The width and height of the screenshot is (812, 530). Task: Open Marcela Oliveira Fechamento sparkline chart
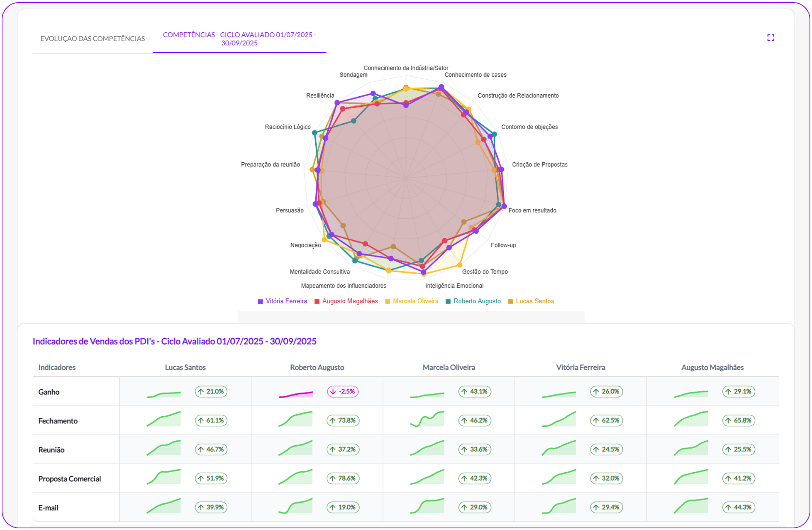[x=427, y=419]
